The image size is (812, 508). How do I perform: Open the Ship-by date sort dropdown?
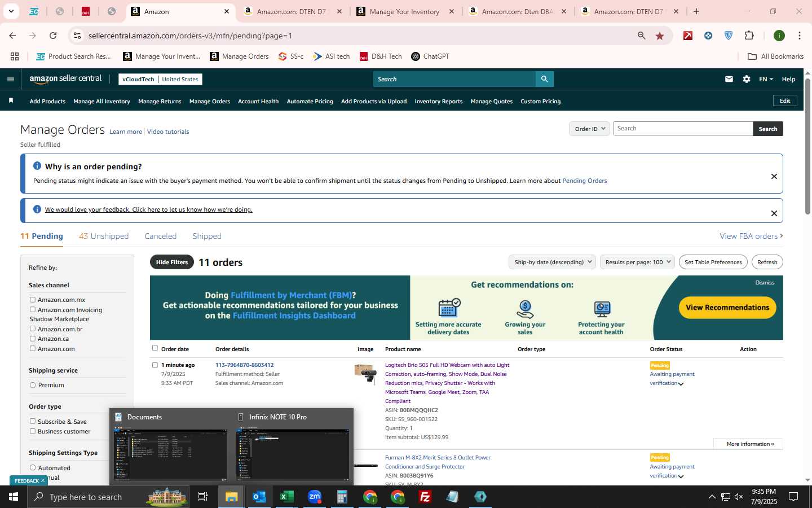click(553, 262)
